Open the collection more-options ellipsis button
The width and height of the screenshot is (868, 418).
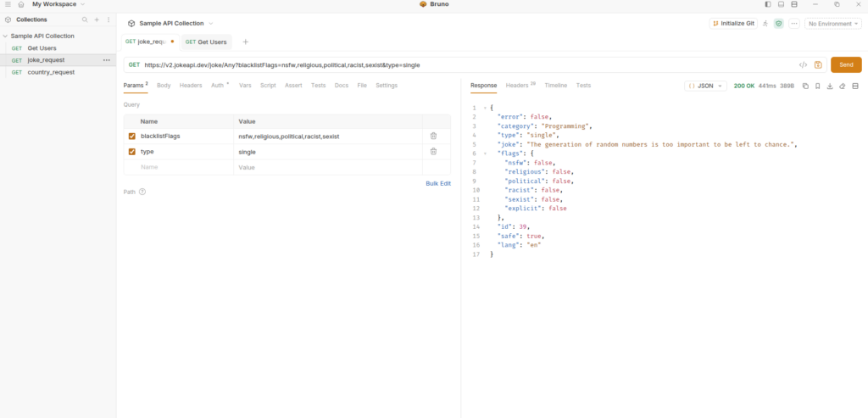pos(793,23)
